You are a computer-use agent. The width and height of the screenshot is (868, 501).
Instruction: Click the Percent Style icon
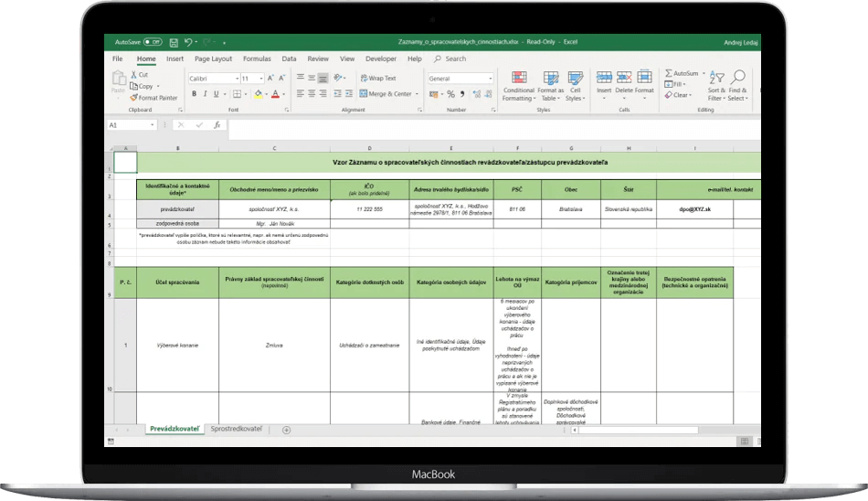[x=450, y=94]
